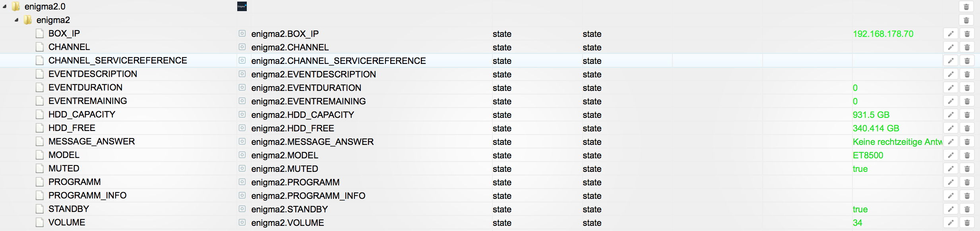980x231 pixels.
Task: Remove the STANDBY state via trash icon
Action: [x=967, y=209]
